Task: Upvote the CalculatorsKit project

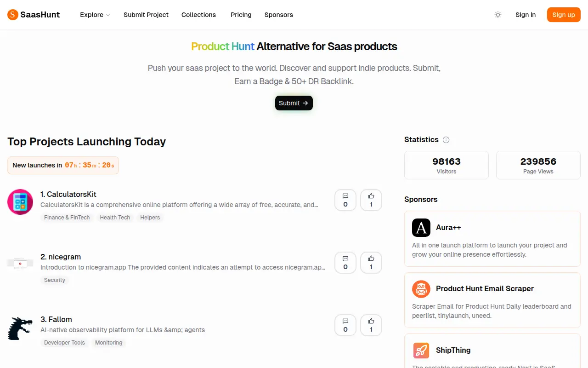Action: click(371, 200)
